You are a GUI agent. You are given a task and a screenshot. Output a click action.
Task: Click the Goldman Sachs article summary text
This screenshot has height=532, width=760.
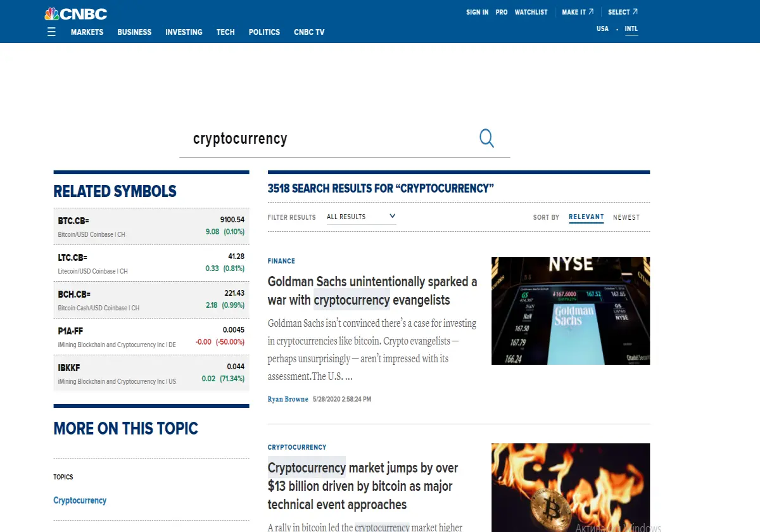(x=372, y=350)
